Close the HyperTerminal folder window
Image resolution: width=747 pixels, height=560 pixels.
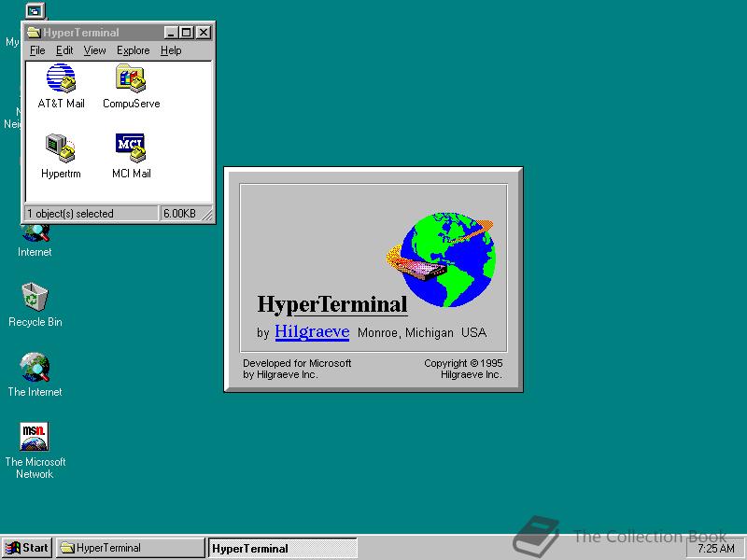(204, 33)
